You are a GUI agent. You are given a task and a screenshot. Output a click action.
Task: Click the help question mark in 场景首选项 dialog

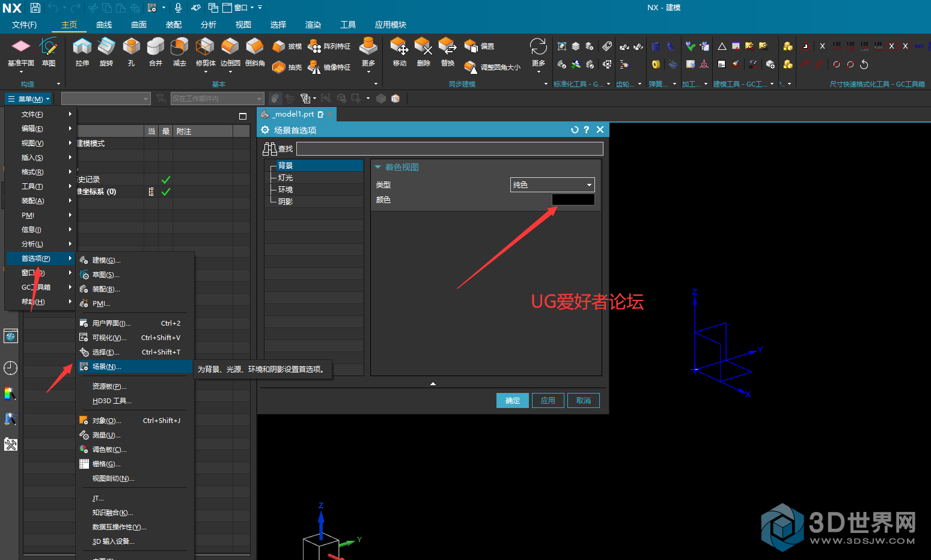coord(587,130)
